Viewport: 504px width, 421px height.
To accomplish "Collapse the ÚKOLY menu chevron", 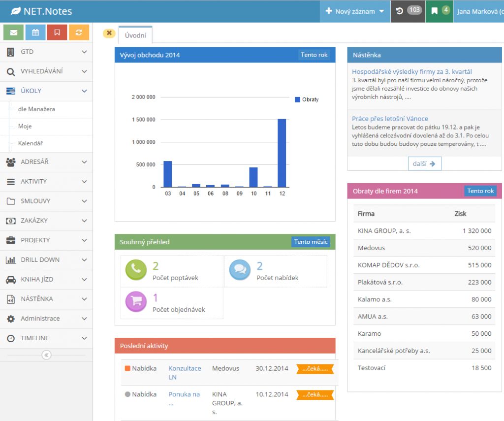I will click(84, 91).
